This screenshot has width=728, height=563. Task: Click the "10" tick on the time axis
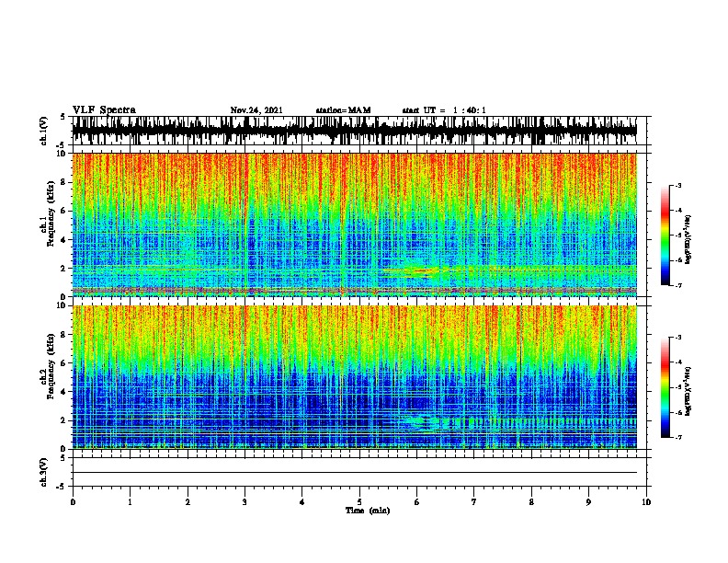pos(646,501)
